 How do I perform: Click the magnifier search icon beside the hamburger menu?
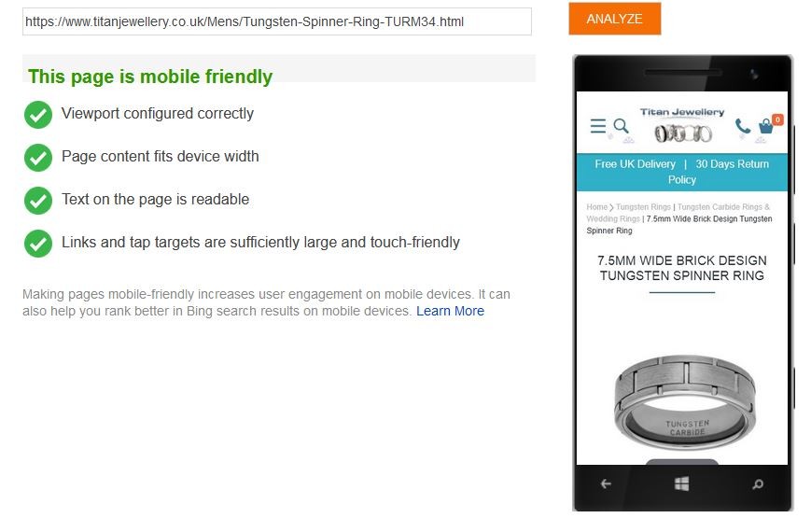pyautogui.click(x=621, y=126)
